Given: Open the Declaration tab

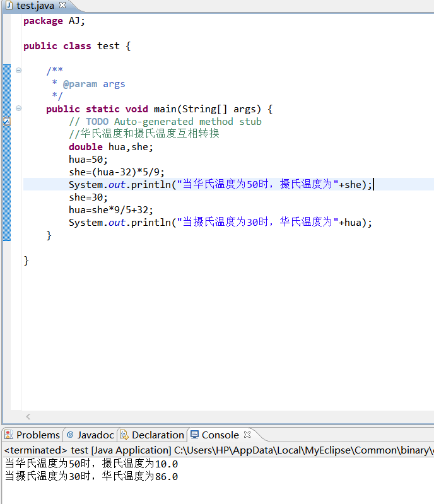Looking at the screenshot, I should [152, 435].
